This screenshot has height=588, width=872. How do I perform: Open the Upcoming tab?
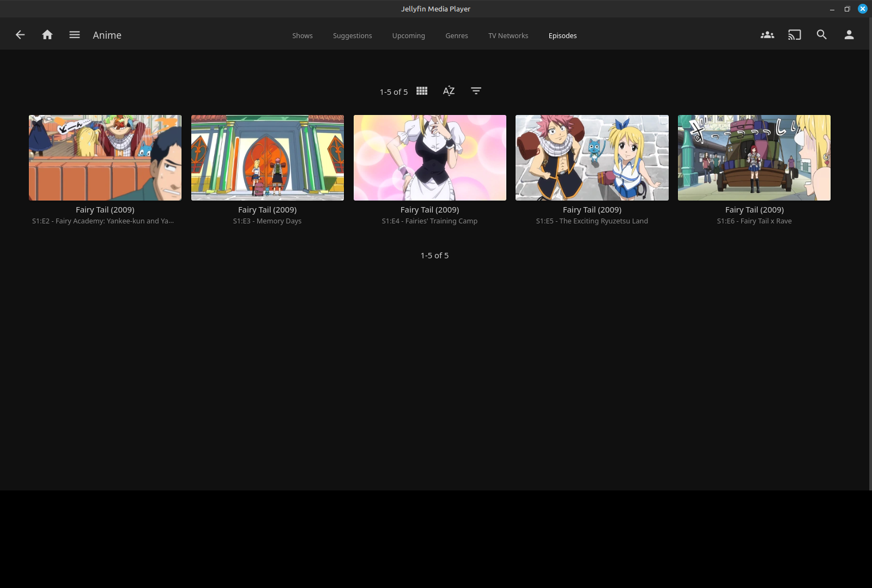point(409,36)
